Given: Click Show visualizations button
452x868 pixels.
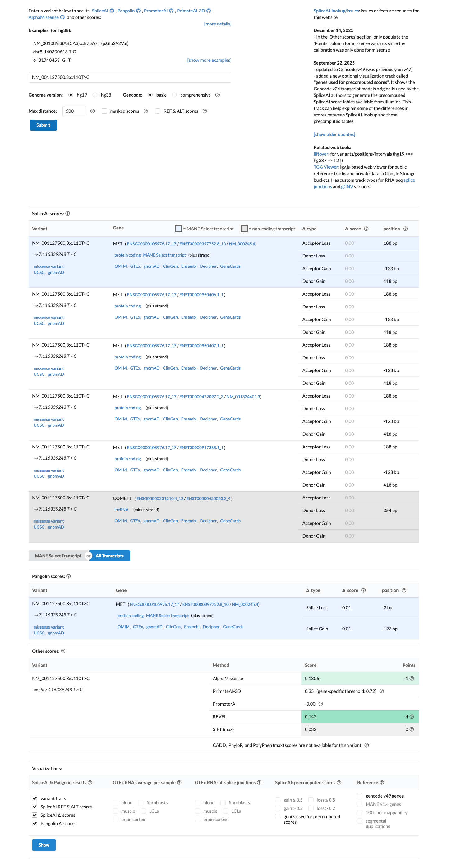Looking at the screenshot, I should coord(44,845).
